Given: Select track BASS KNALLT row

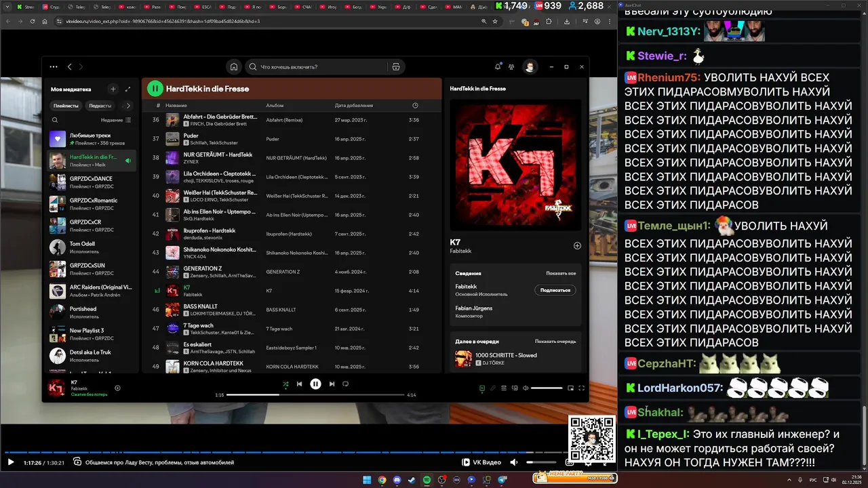Looking at the screenshot, I should [x=292, y=309].
